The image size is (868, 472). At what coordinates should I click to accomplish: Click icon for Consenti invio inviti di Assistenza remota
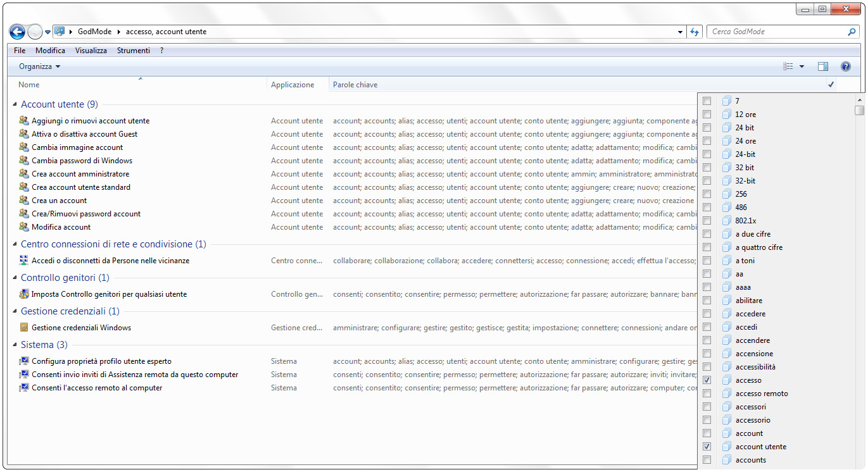click(24, 375)
